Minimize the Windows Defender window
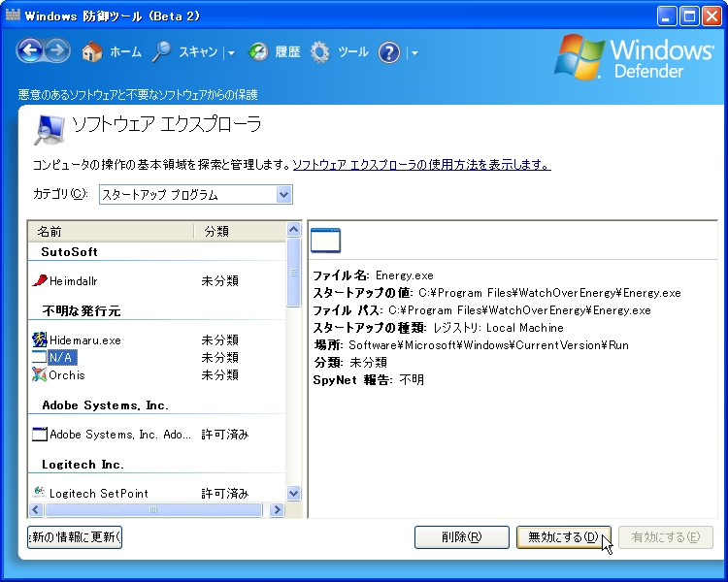Viewport: 728px width, 582px height. pos(667,16)
